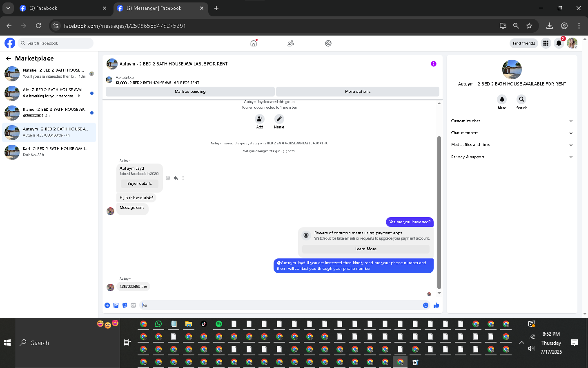This screenshot has height=368, width=588.
Task: Choose a sticker in the composer
Action: [125, 305]
